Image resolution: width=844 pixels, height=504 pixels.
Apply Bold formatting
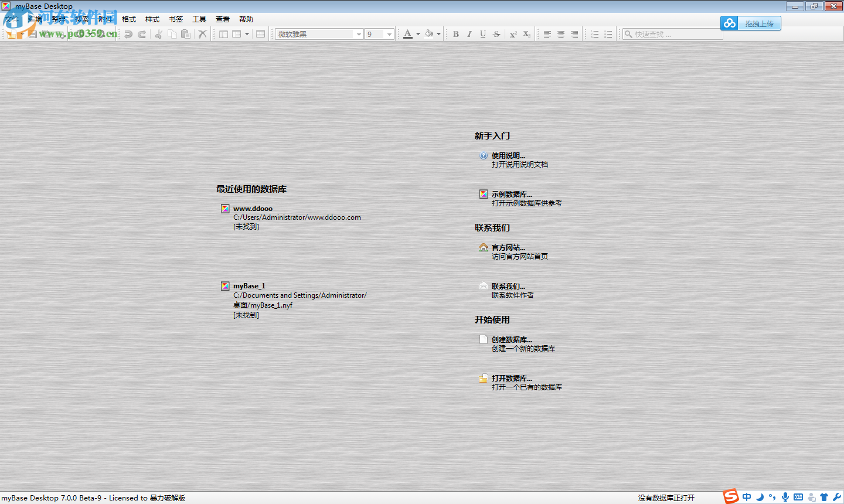coord(456,34)
